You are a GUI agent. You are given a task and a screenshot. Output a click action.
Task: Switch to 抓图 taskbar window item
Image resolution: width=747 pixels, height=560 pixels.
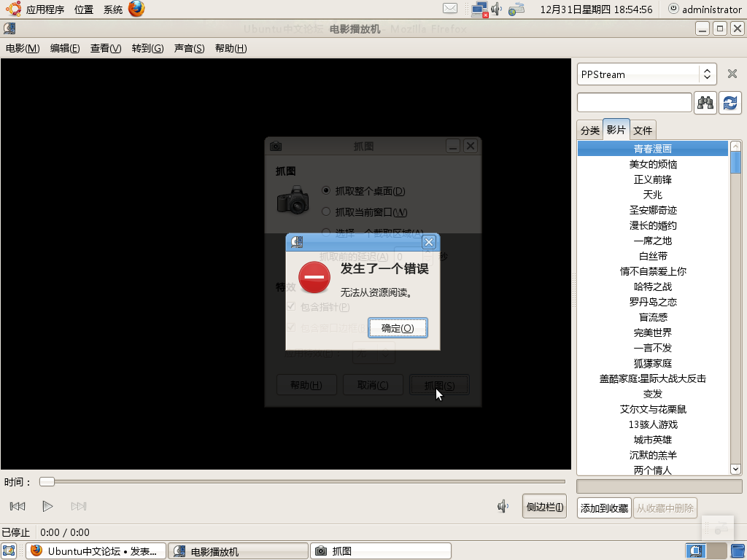[381, 551]
